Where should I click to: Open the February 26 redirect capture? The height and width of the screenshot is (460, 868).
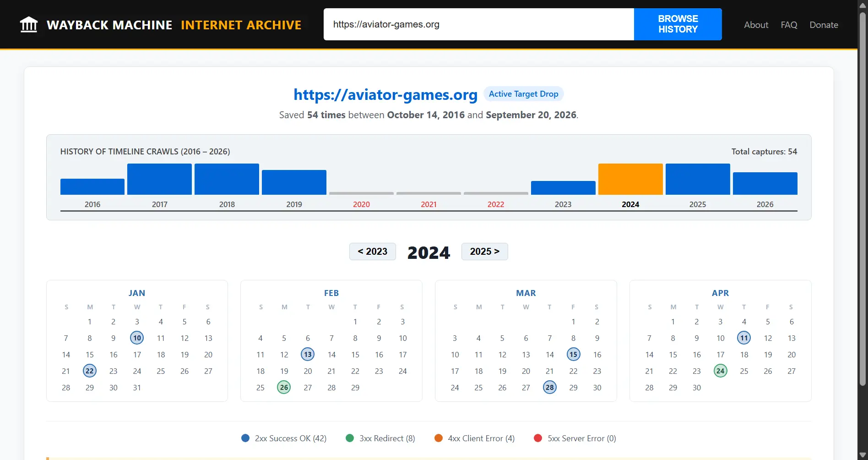click(284, 388)
